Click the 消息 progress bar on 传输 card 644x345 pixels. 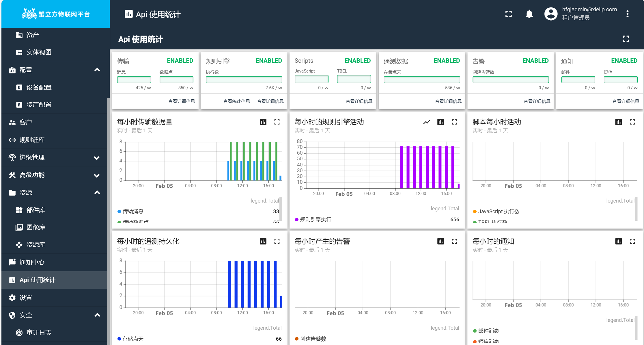[134, 79]
